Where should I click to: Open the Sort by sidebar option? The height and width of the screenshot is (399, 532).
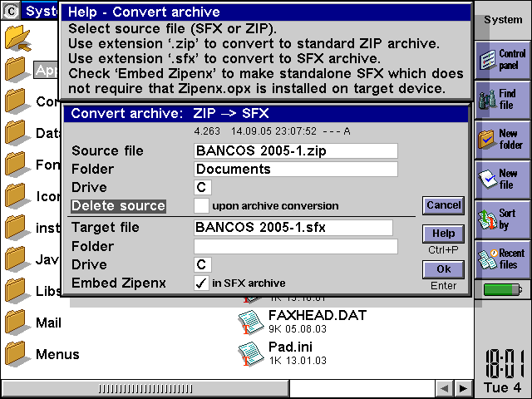[x=502, y=219]
